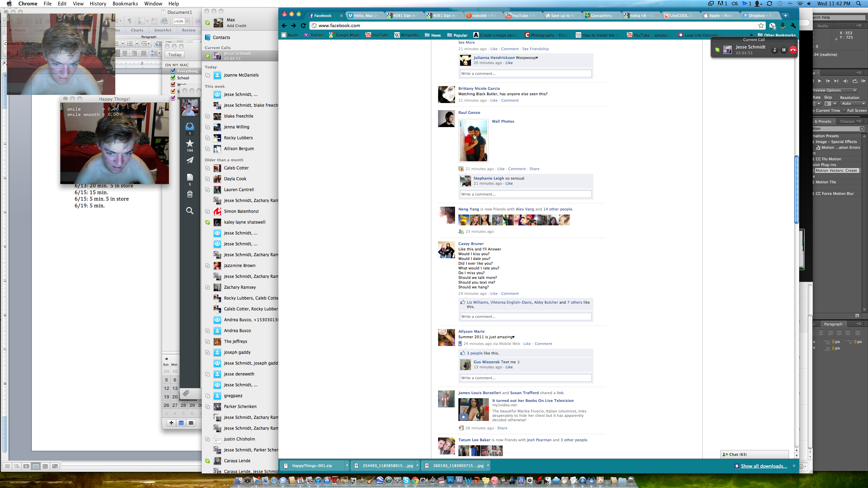Select Motion Tile effect in presets list
This screenshot has width=868, height=488.
tap(826, 182)
